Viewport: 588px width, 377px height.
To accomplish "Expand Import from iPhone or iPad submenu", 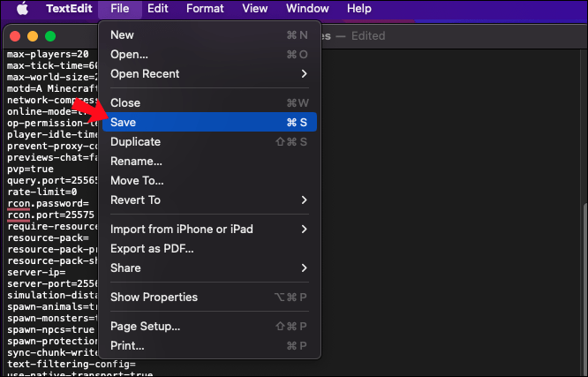I will (304, 230).
